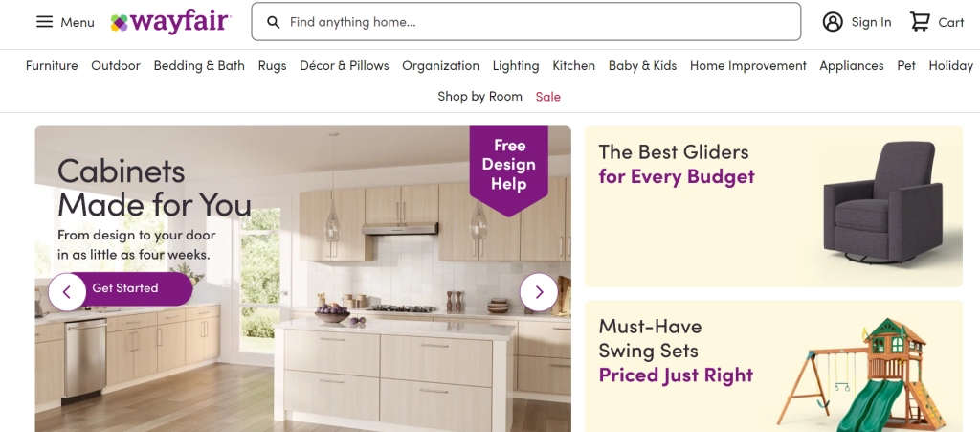980x432 pixels.
Task: Click the Wayfair logo
Action: click(171, 22)
